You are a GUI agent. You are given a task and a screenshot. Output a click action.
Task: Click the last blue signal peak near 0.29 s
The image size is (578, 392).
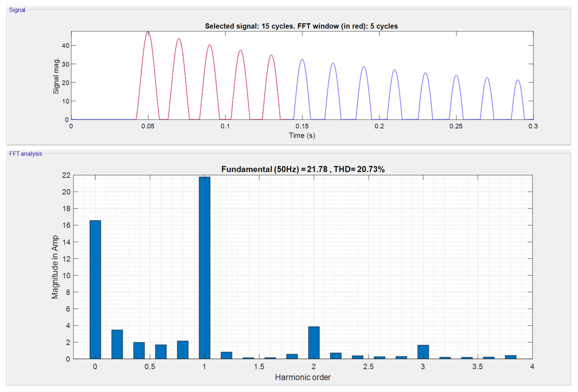tap(518, 80)
